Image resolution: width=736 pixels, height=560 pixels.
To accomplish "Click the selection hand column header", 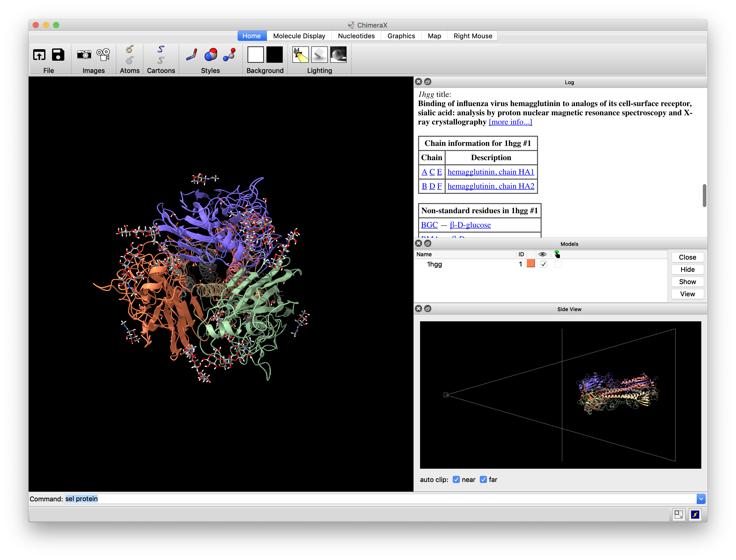I will pyautogui.click(x=557, y=254).
